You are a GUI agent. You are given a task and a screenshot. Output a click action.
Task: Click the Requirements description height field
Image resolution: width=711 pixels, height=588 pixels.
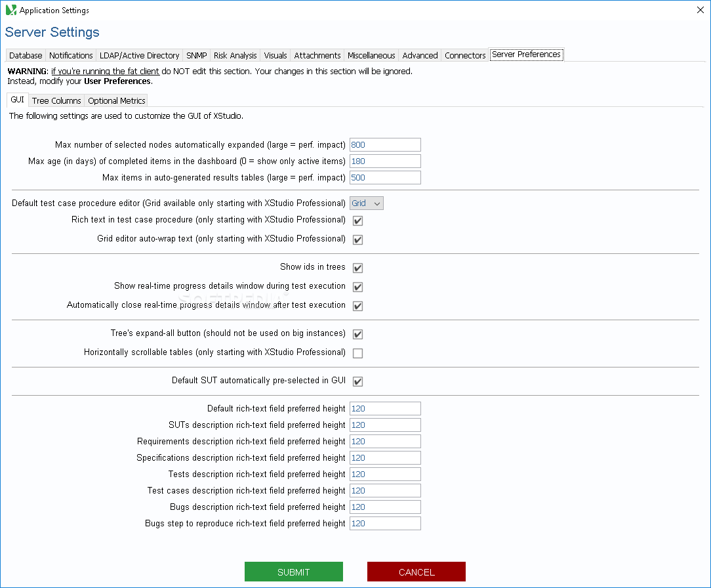[385, 441]
